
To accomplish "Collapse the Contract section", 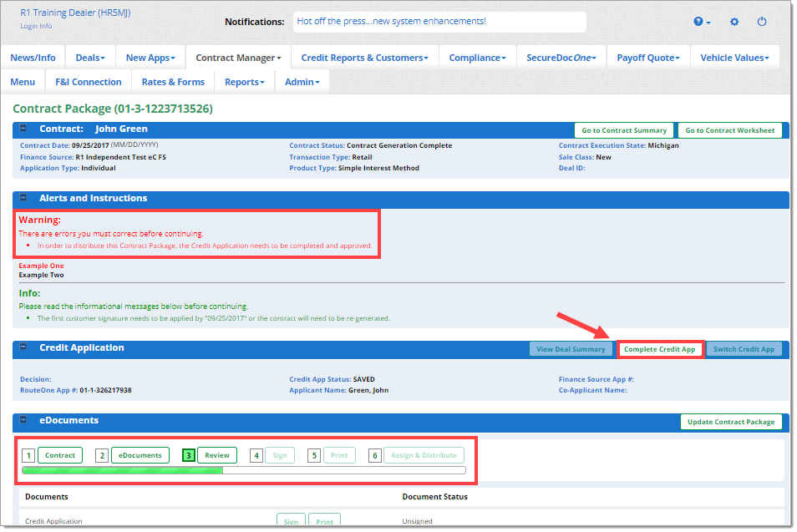I will click(x=23, y=128).
